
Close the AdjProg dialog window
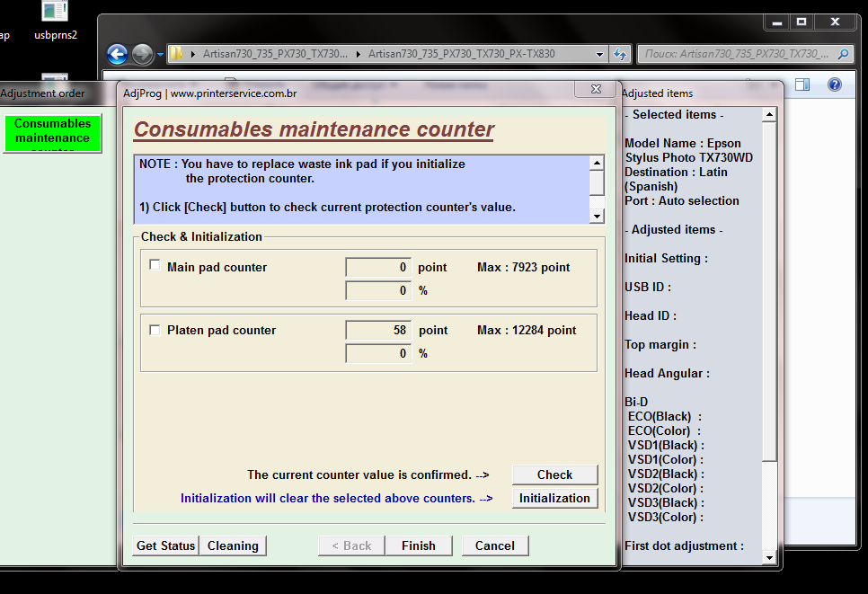click(596, 89)
